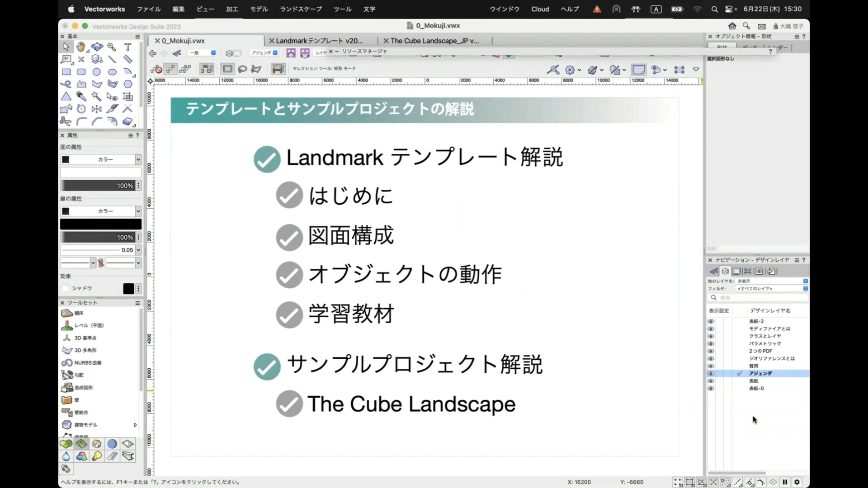868x488 pixels.
Task: Open the Sheet Layers tab in Navigation
Action: coord(737,272)
